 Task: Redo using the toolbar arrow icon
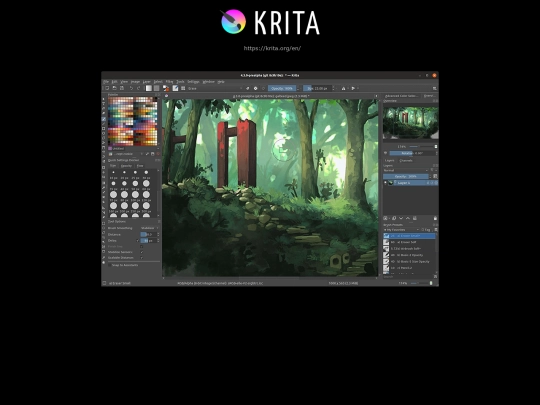(138, 89)
